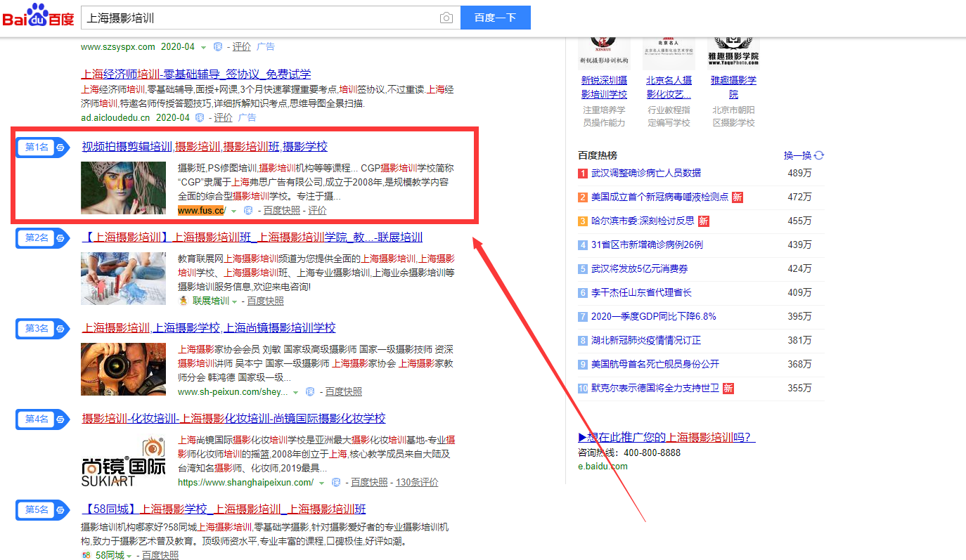
Task: Click the 尚镜国际 SUKIART logo thumbnail
Action: (x=124, y=461)
